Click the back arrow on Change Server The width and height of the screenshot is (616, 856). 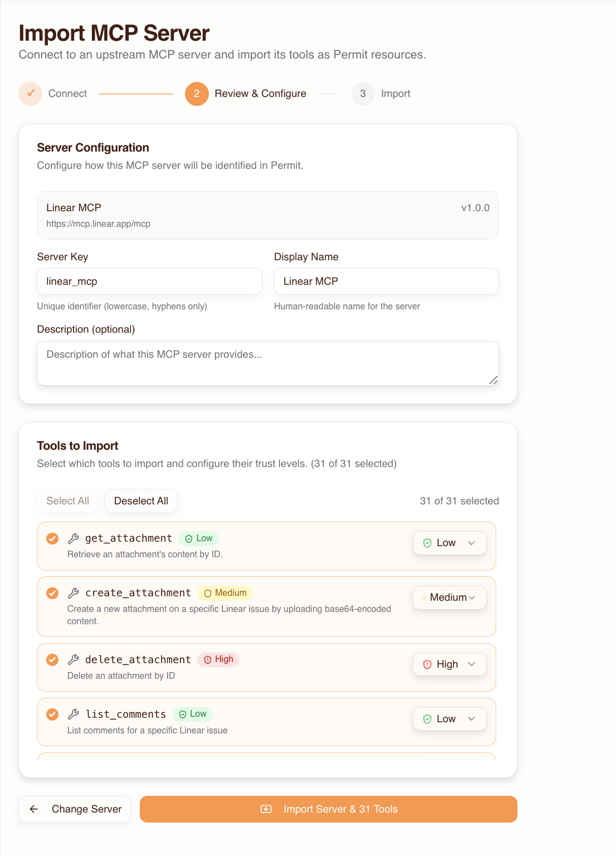coord(34,809)
